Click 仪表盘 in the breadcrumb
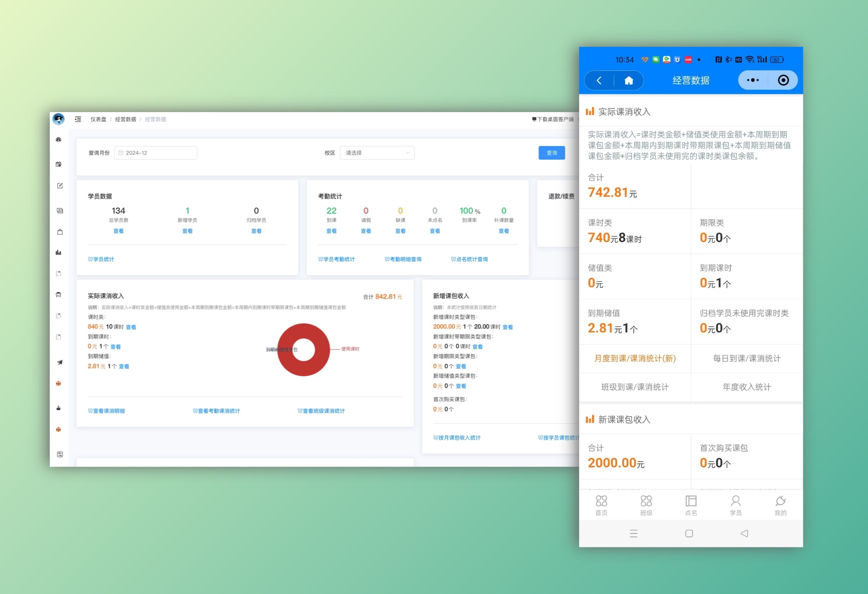868x594 pixels. pyautogui.click(x=98, y=119)
